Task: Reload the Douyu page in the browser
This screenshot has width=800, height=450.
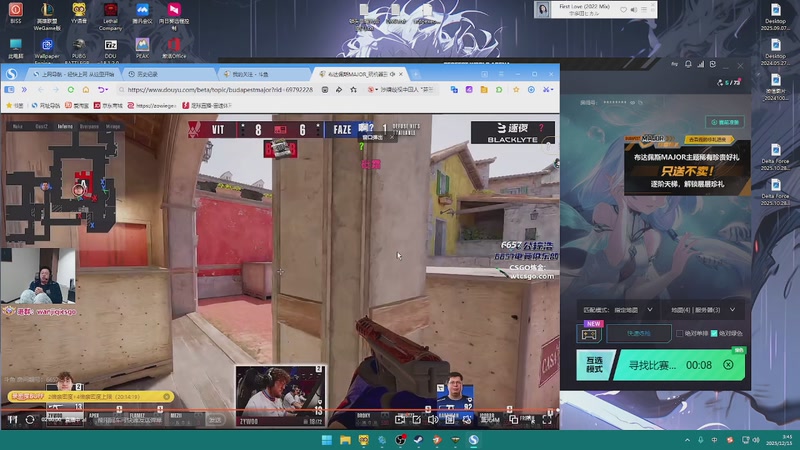Action: coord(70,90)
